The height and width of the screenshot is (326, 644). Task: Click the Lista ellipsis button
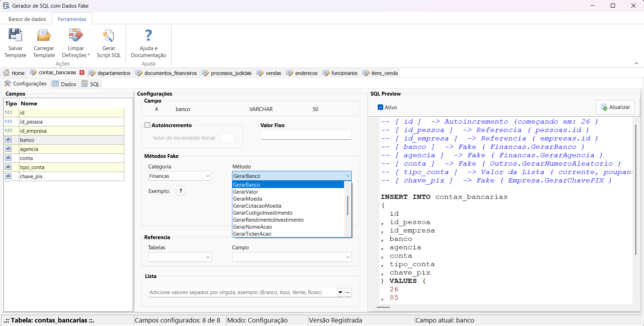point(348,292)
